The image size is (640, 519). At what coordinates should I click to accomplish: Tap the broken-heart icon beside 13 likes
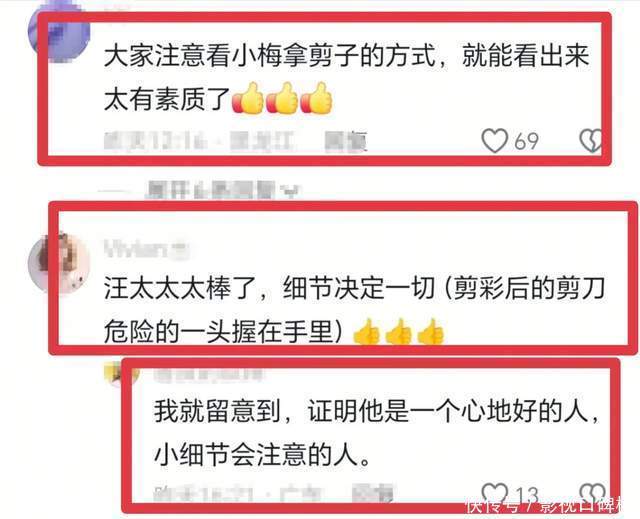pos(593,493)
